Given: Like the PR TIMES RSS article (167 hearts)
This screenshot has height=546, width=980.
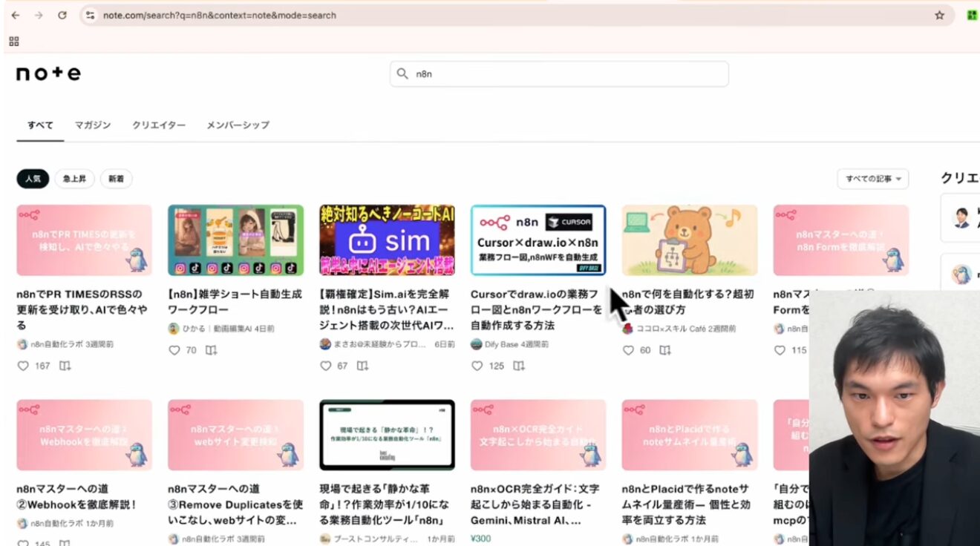Looking at the screenshot, I should (x=23, y=366).
